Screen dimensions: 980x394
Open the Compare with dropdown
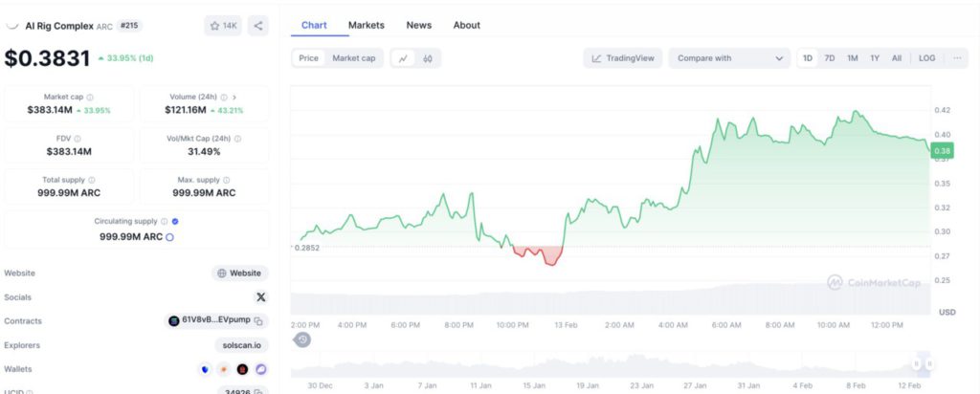(728, 58)
